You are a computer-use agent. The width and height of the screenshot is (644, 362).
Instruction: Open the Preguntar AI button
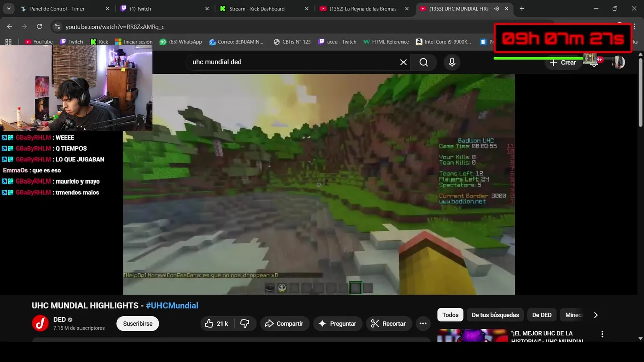click(337, 324)
